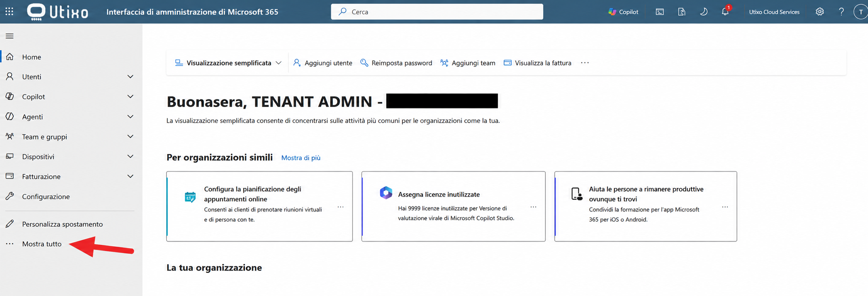Open the help question mark

pyautogui.click(x=841, y=12)
